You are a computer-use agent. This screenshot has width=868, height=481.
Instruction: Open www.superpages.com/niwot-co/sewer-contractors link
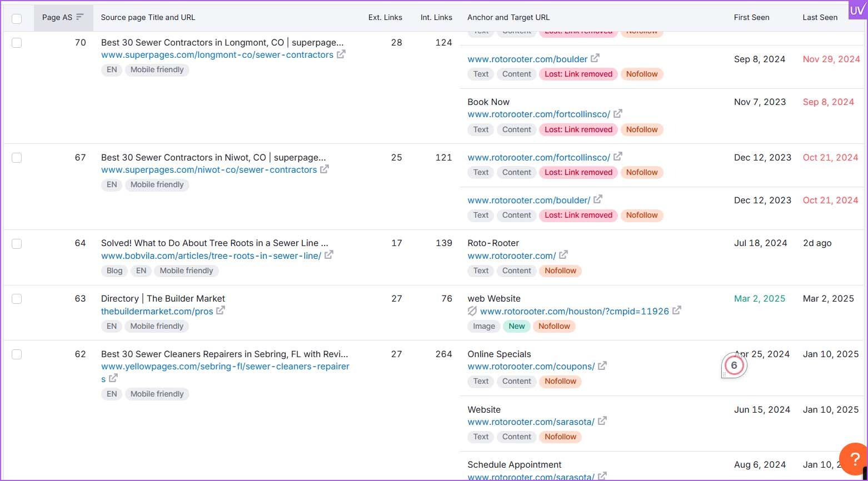209,170
